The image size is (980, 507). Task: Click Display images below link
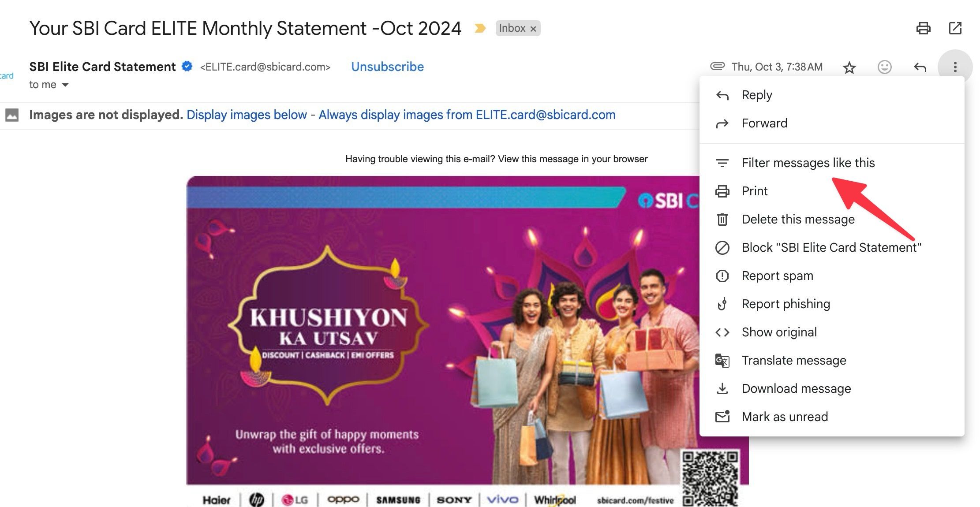point(247,115)
